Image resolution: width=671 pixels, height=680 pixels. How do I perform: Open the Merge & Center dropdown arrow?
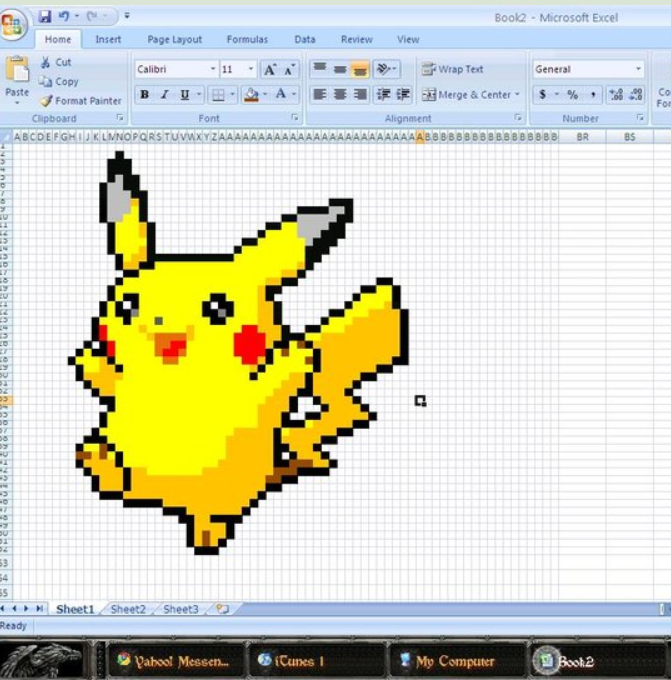pyautogui.click(x=517, y=95)
